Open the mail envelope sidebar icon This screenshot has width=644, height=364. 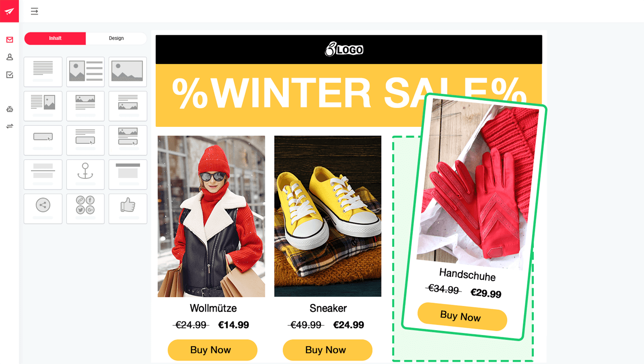pyautogui.click(x=10, y=40)
